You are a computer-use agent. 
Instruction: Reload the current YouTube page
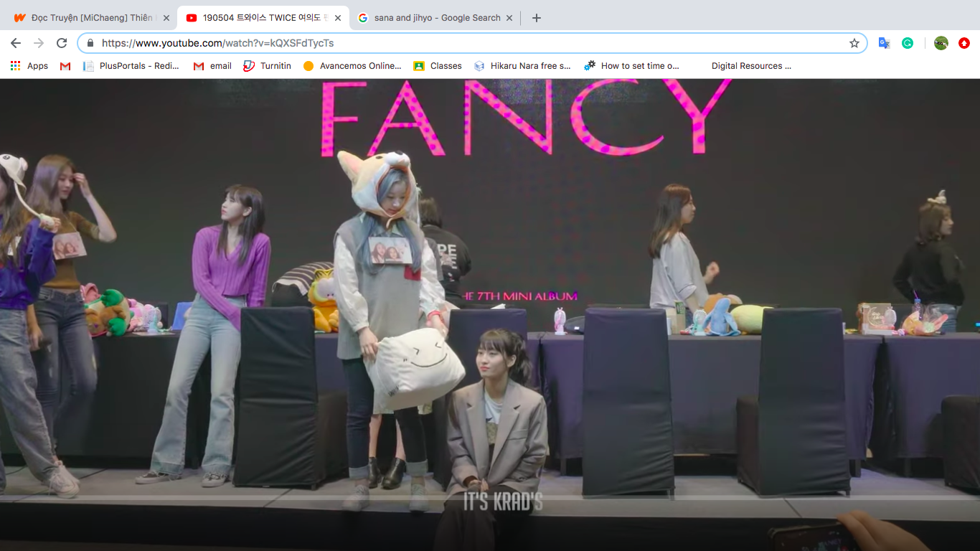62,43
